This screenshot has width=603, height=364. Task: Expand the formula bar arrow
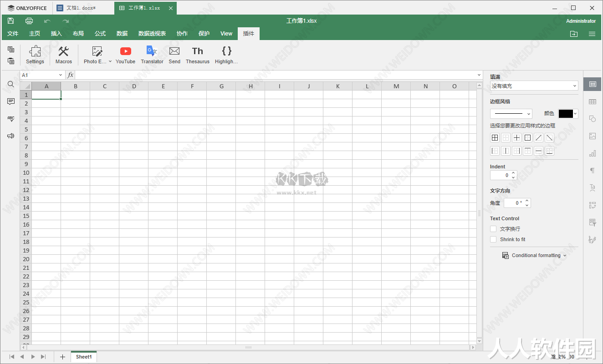coord(479,75)
